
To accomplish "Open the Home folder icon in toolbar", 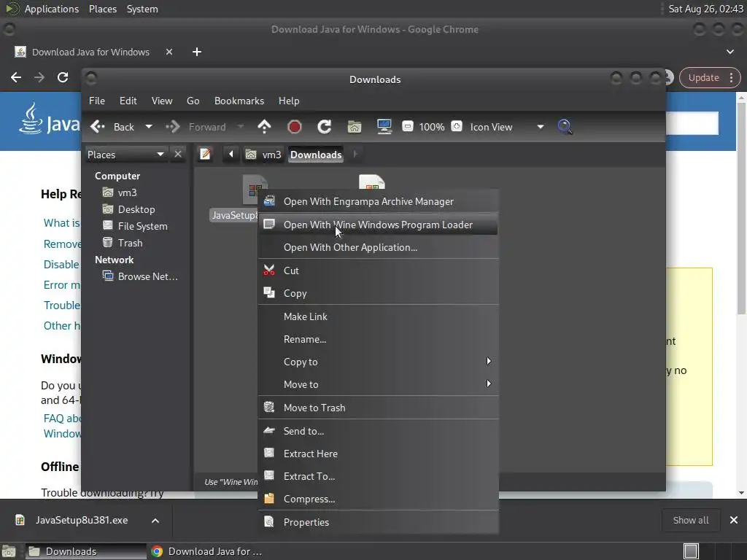I will pos(354,127).
